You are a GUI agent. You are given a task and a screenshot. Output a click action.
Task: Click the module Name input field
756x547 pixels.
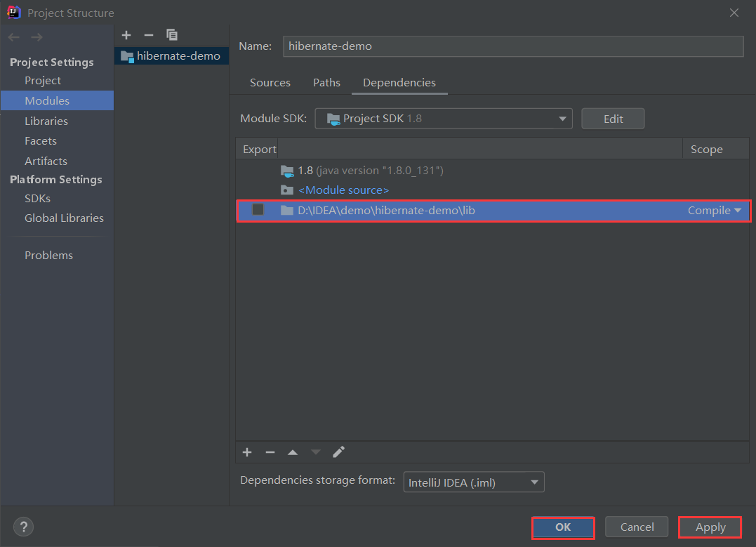click(x=513, y=46)
